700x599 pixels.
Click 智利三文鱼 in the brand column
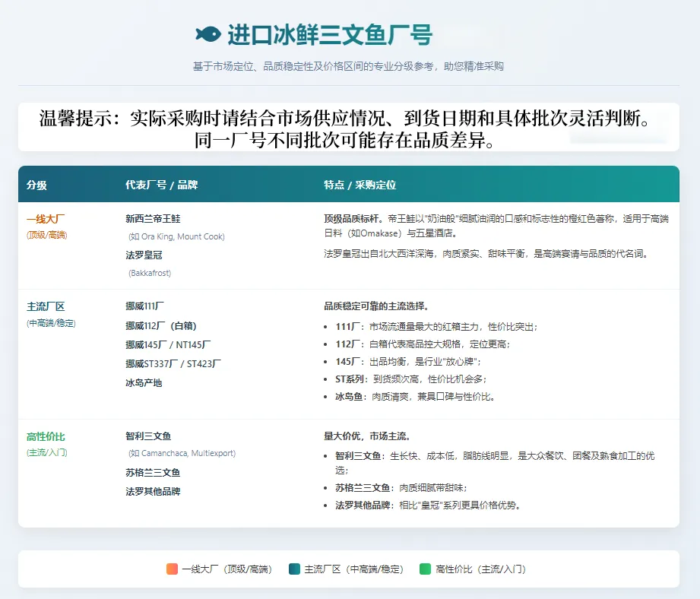(148, 436)
